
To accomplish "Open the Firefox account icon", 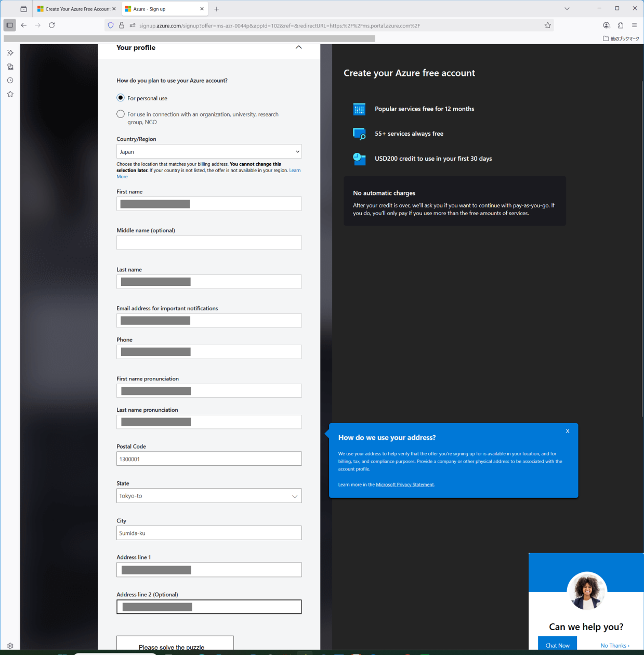I will (x=606, y=25).
